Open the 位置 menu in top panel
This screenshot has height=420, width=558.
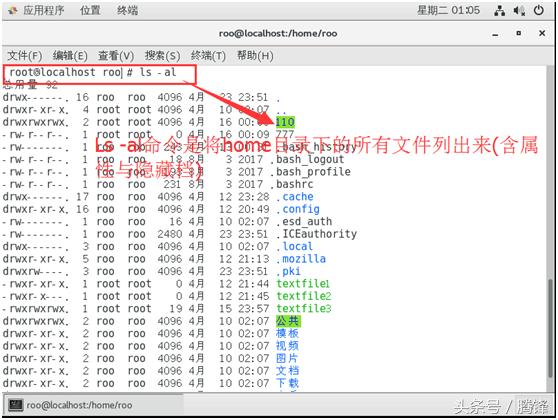90,10
